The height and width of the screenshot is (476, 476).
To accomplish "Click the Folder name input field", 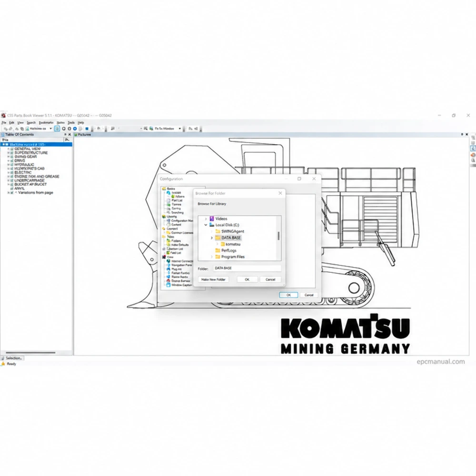I will tap(247, 268).
